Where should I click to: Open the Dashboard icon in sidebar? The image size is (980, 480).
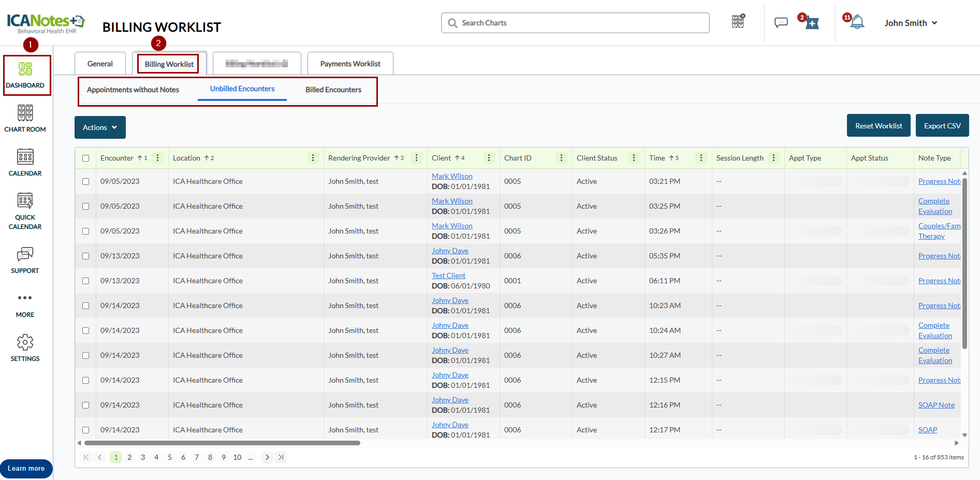(x=25, y=69)
